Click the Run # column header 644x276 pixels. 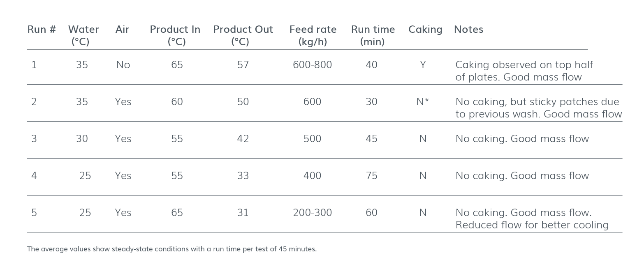point(42,30)
